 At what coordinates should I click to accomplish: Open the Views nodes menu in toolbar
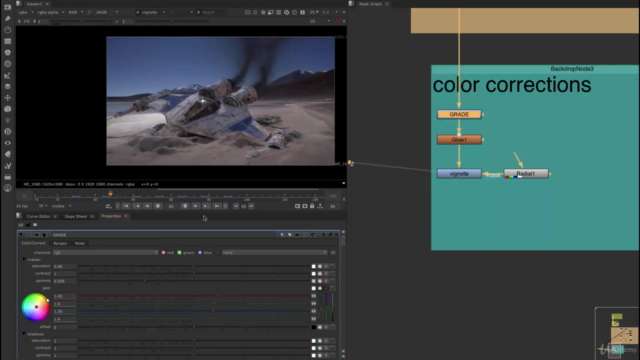pos(7,143)
